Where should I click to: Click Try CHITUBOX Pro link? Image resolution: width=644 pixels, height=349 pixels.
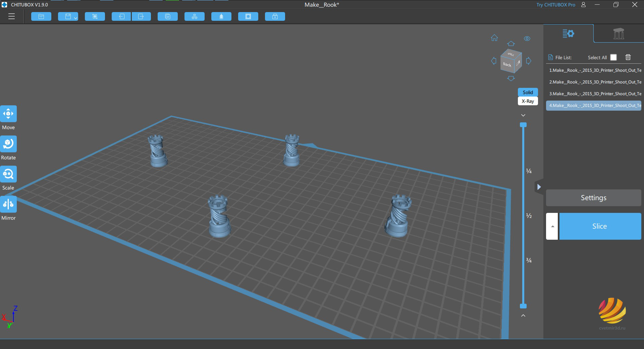click(x=556, y=5)
